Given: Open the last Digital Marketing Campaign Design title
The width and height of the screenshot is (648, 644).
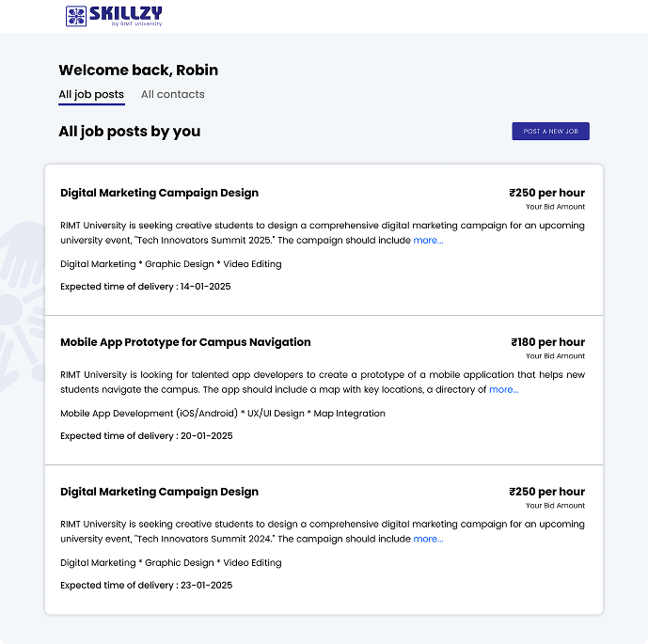Looking at the screenshot, I should tap(159, 492).
